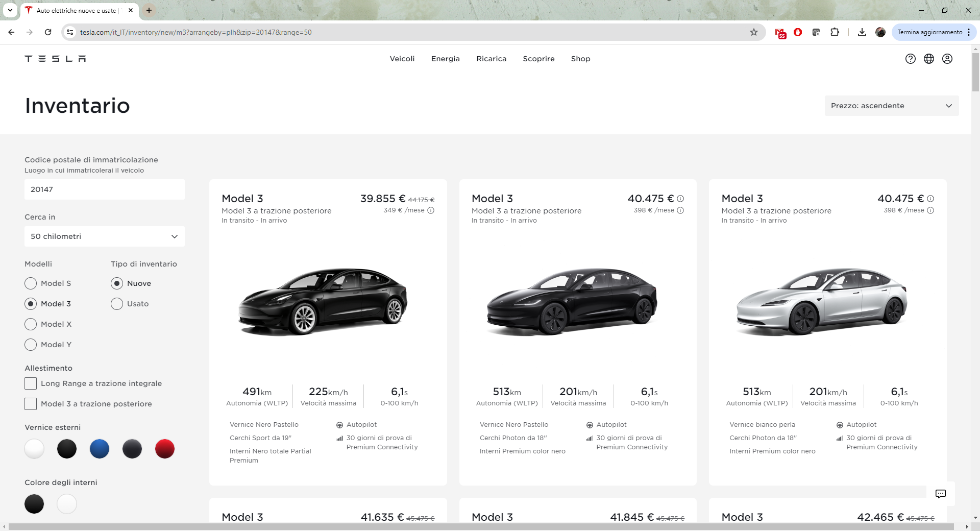980x531 pixels.
Task: Select Nuove inventory type
Action: [x=117, y=283]
